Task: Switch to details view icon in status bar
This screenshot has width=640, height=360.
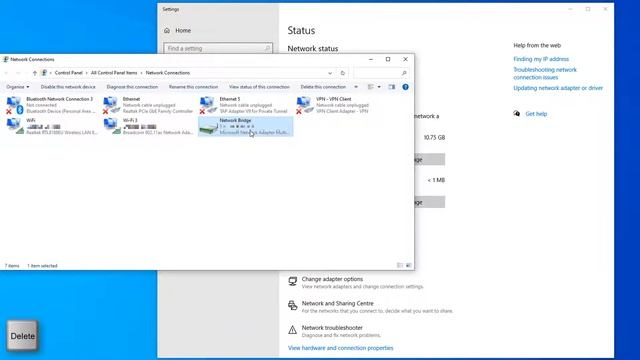Action: [400, 266]
